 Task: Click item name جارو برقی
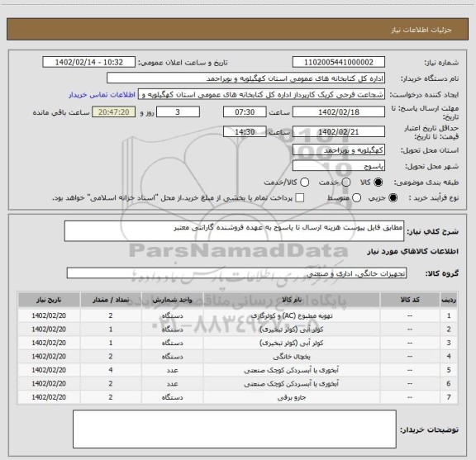292,397
